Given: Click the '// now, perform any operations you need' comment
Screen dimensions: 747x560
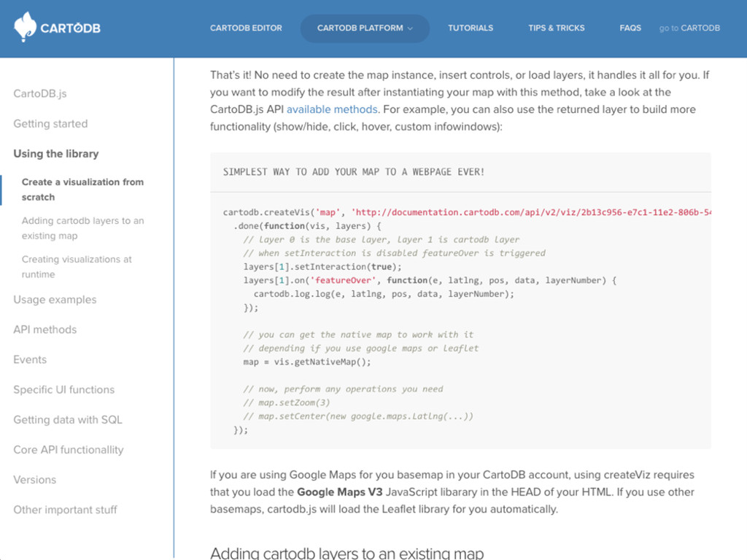Looking at the screenshot, I should pyautogui.click(x=343, y=389).
